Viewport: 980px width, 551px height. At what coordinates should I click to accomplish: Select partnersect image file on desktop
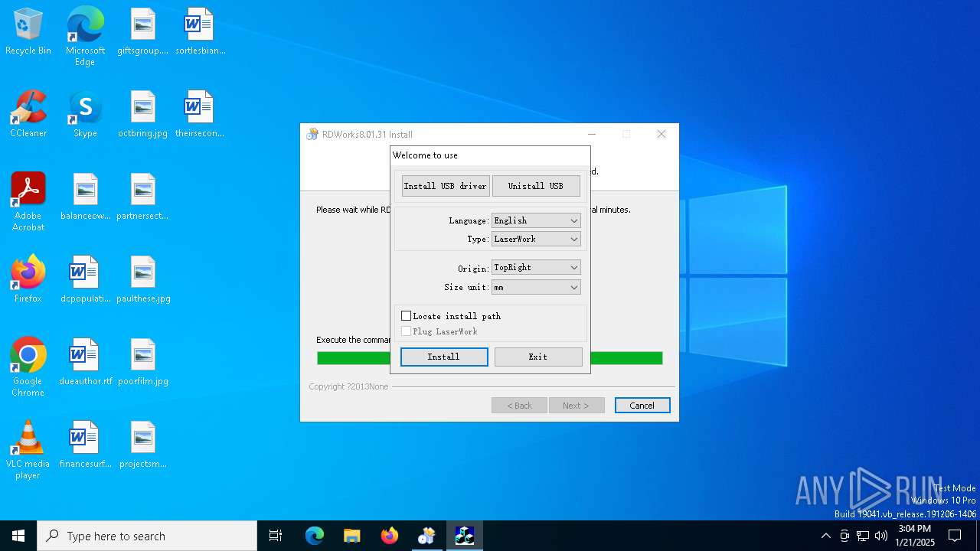click(x=142, y=197)
